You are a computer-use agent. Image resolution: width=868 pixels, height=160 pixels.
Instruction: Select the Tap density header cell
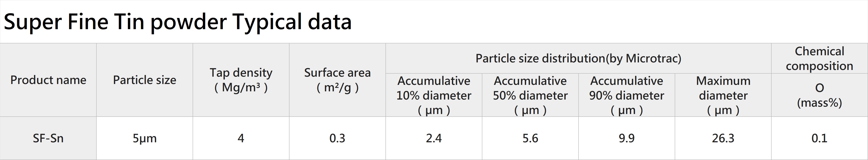coord(241,80)
